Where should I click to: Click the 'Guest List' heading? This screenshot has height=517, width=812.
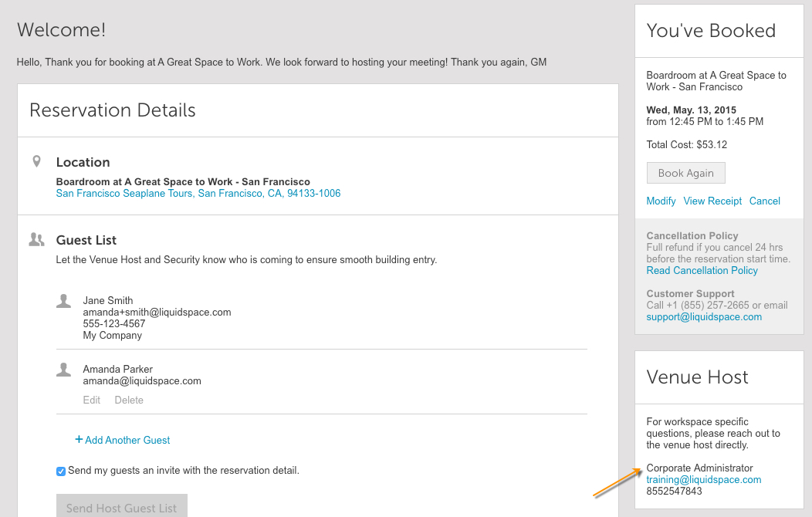[x=86, y=240]
